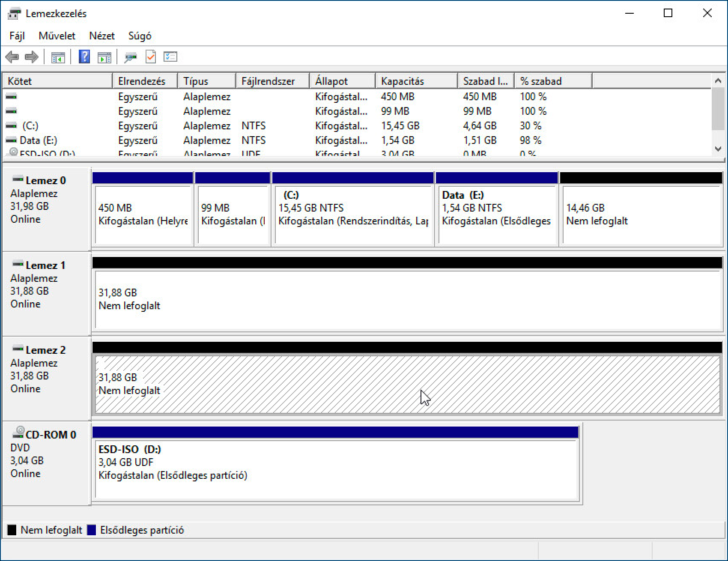The width and height of the screenshot is (728, 561).
Task: Click the 98 % free cell
Action: (531, 140)
